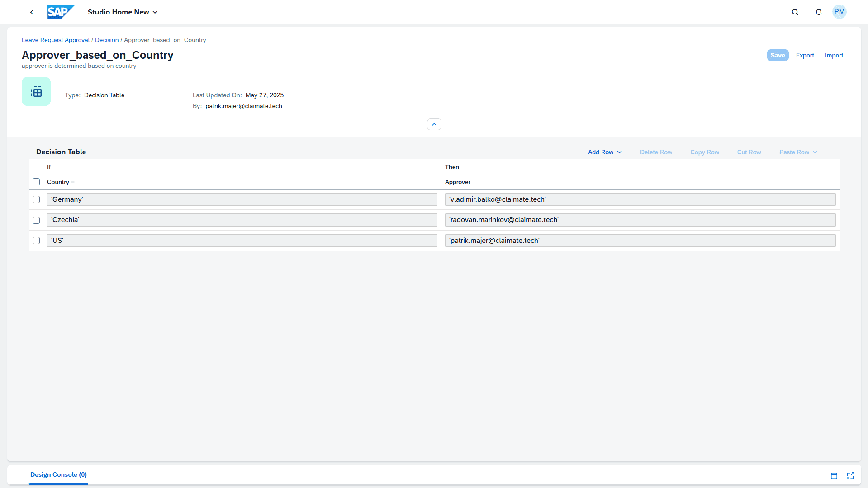Edit the 'Germany' country field
The height and width of the screenshot is (488, 868).
(242, 199)
